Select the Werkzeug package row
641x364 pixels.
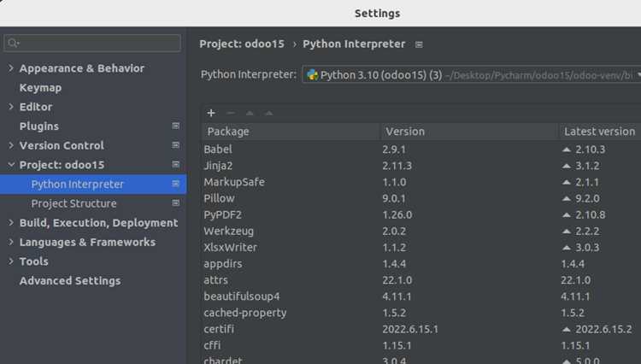421,232
